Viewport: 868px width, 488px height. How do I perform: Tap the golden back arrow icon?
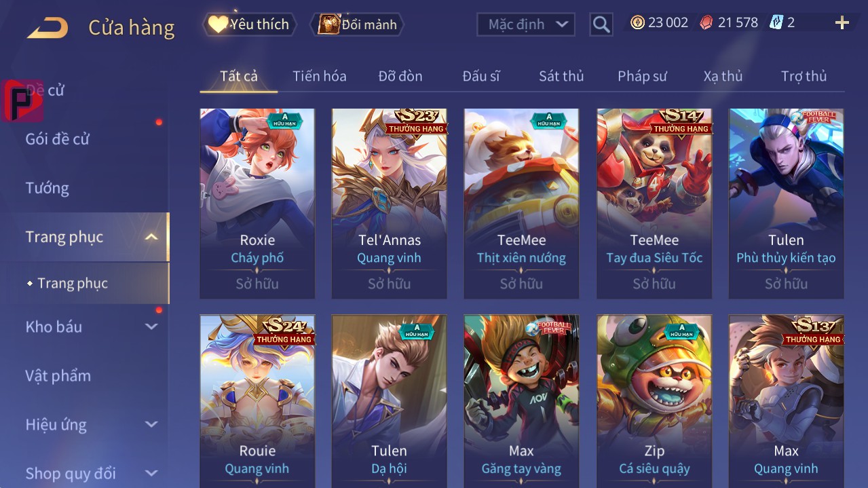(x=48, y=28)
